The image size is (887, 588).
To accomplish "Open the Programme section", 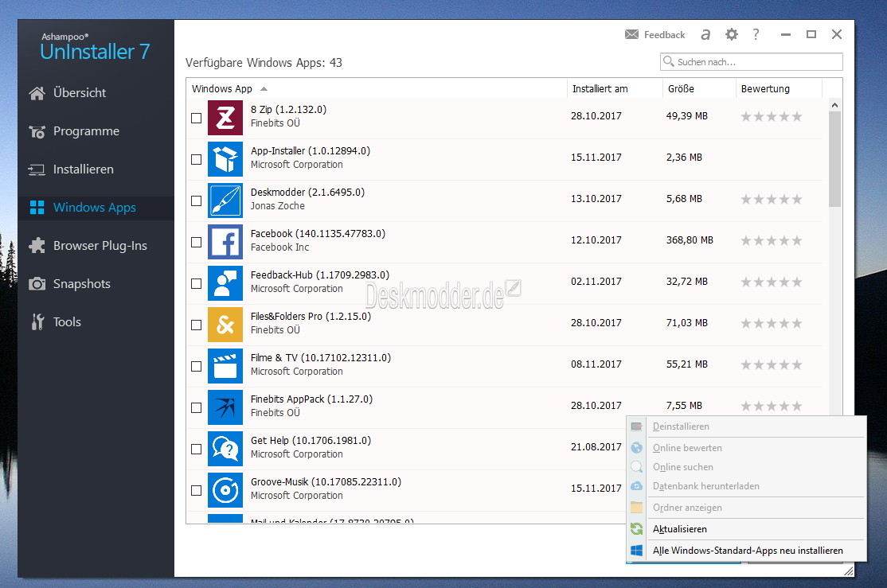I will [x=96, y=131].
